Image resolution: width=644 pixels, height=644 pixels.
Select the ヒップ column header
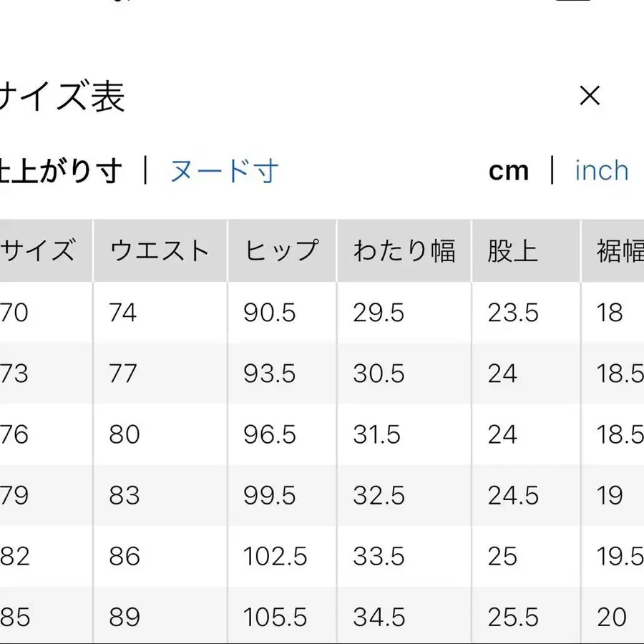(281, 249)
